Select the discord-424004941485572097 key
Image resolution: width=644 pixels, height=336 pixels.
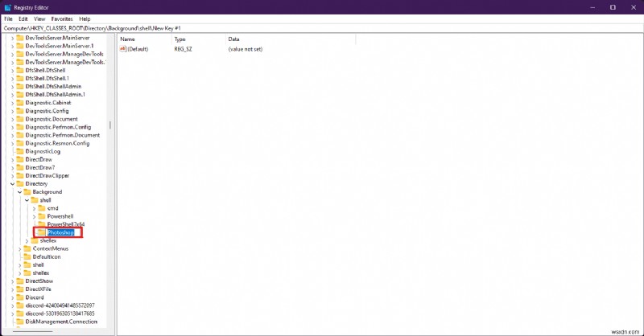click(x=60, y=305)
